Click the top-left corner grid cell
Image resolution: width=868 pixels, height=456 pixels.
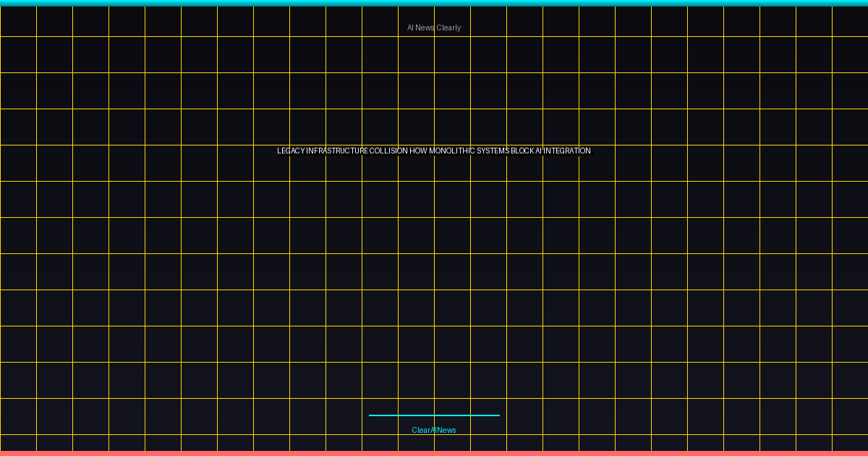click(18, 21)
